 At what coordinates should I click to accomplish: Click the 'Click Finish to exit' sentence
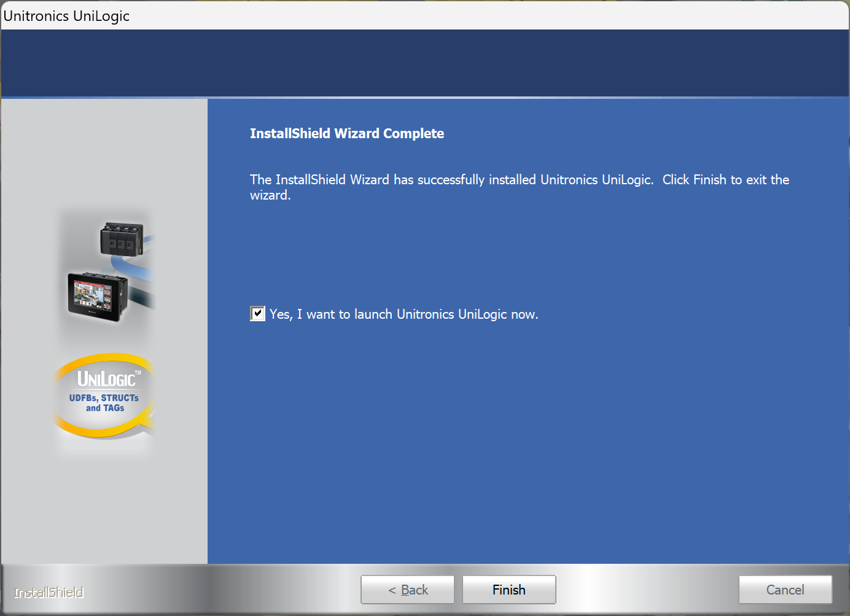725,180
